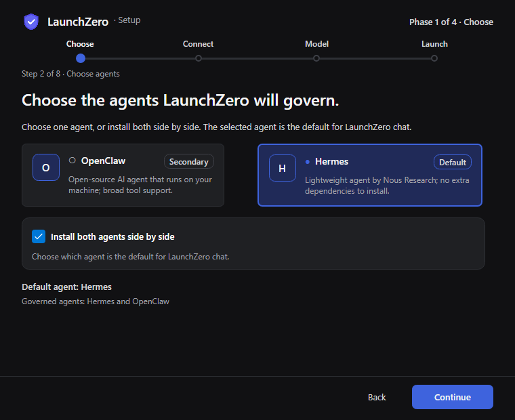The width and height of the screenshot is (515, 420).
Task: Click 'Choose which agent is the default' hint
Action: pos(130,257)
